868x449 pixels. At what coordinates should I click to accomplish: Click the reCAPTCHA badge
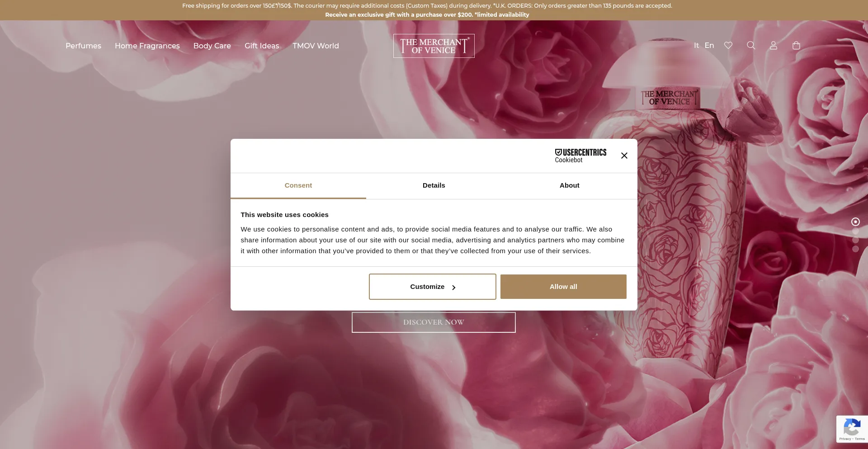(852, 429)
